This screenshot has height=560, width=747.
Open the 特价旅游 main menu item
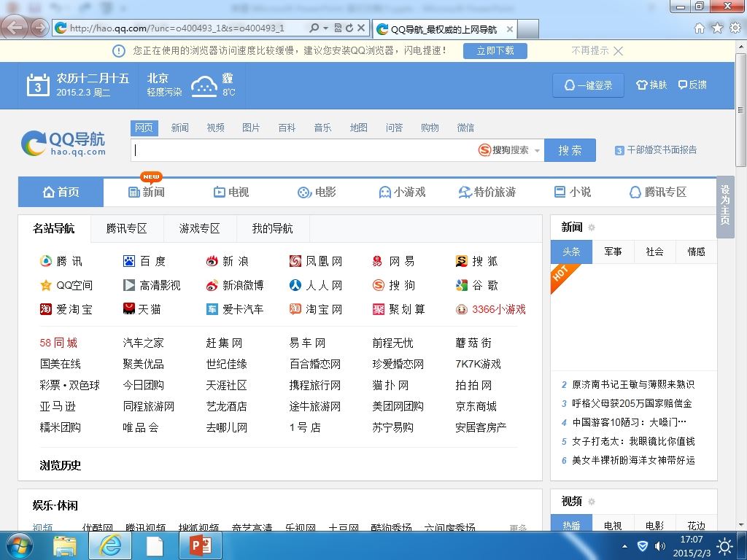pyautogui.click(x=487, y=192)
